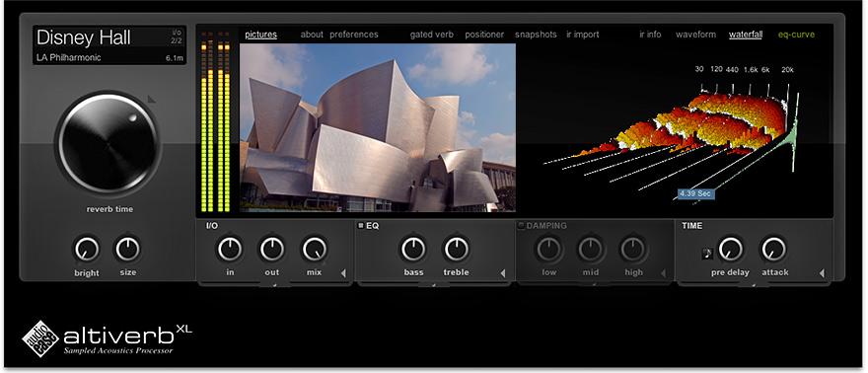Viewport: 868px width, 373px height.
Task: Toggle the EQ section on/off square
Action: [361, 226]
